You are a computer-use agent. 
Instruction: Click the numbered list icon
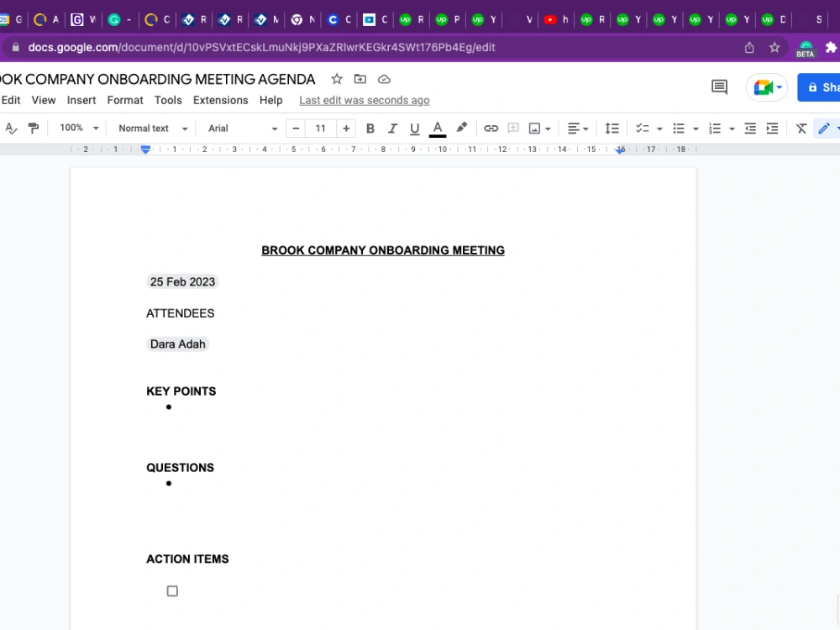click(715, 129)
